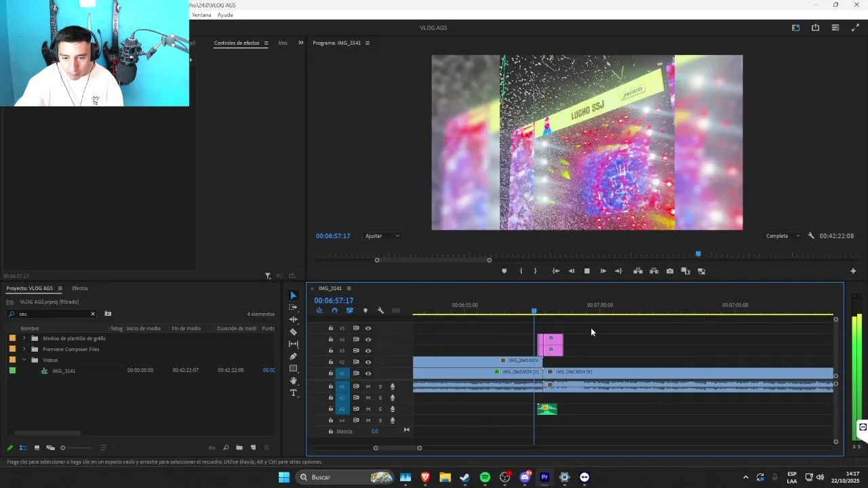Hide the V4 track output

click(368, 340)
